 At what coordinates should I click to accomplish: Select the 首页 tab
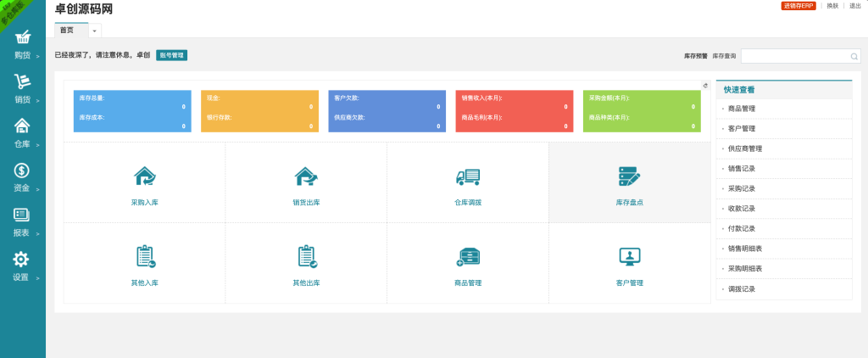pos(71,30)
